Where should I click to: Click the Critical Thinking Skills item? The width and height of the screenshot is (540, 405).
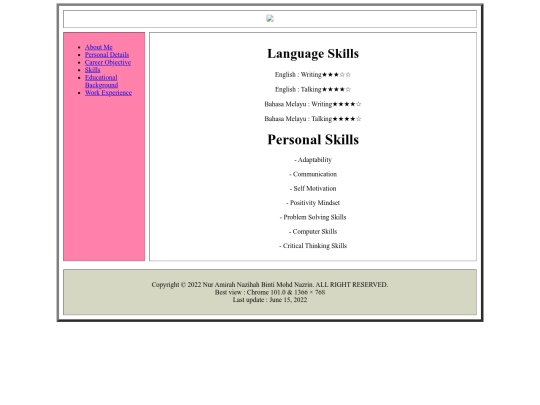(x=313, y=246)
